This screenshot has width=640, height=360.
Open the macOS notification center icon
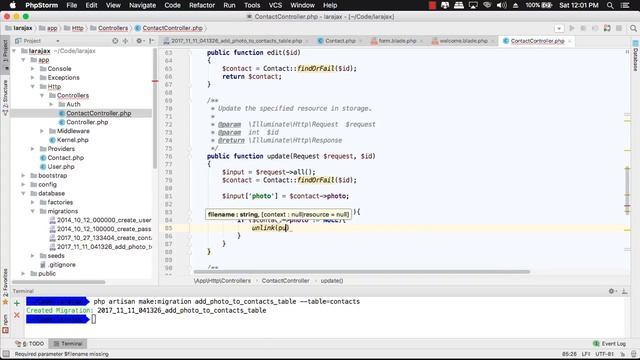pos(625,5)
